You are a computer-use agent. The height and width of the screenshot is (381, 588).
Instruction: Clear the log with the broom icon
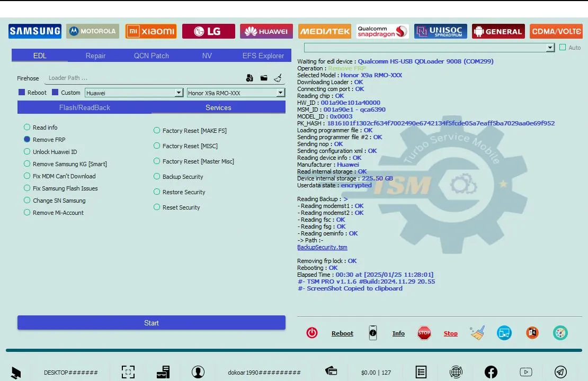click(477, 333)
